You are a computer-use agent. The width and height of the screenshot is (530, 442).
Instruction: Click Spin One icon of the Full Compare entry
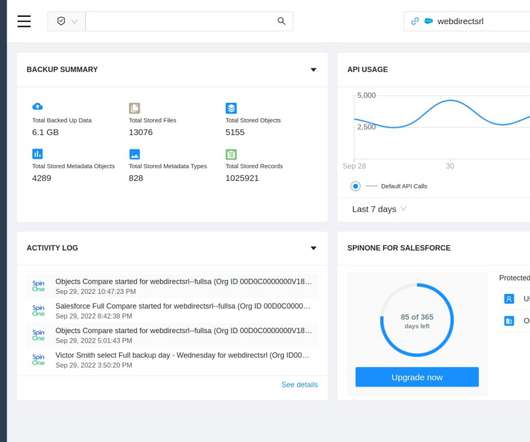tap(39, 311)
